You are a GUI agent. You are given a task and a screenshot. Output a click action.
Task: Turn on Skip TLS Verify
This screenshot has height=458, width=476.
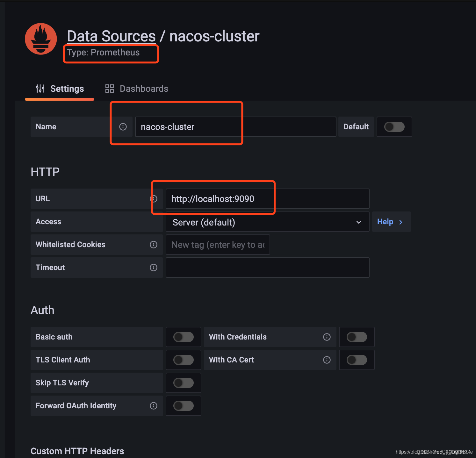pyautogui.click(x=183, y=383)
